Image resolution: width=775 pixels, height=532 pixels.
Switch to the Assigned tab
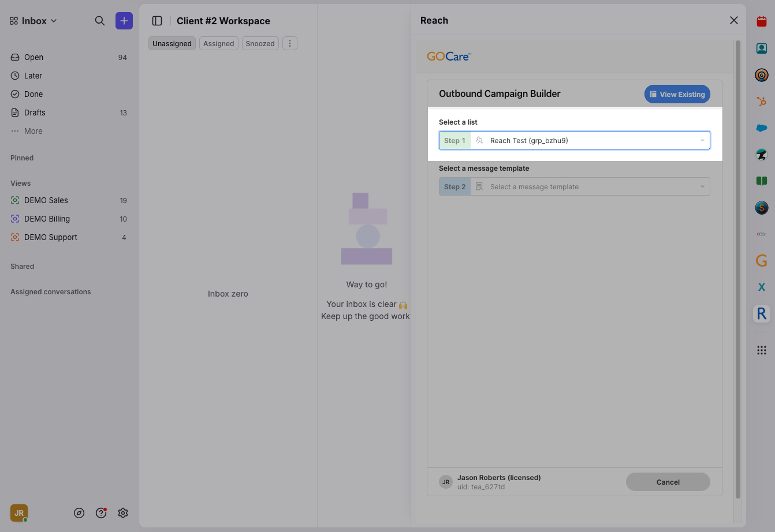(x=218, y=43)
